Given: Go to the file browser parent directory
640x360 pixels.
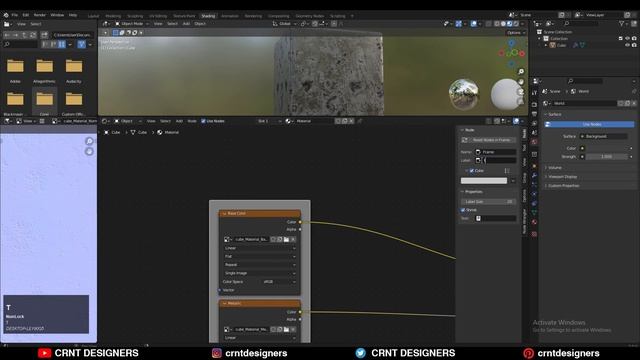Looking at the screenshot, I should [x=24, y=35].
